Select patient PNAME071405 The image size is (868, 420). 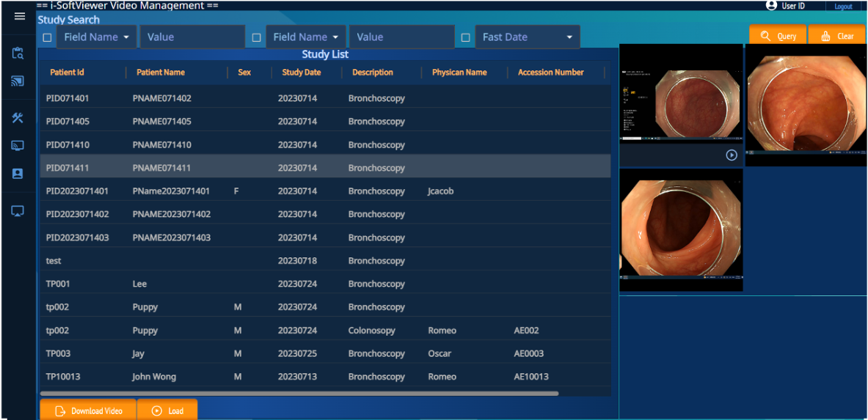[x=162, y=122]
